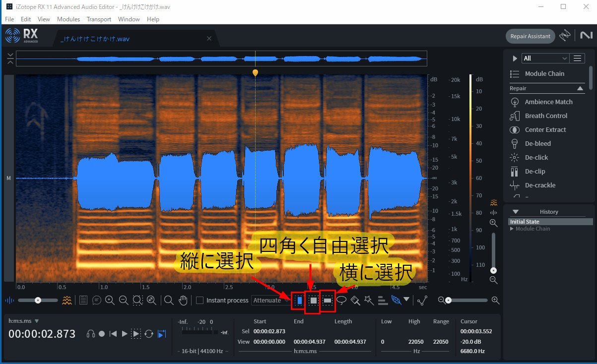The height and width of the screenshot is (364, 597).
Task: Open the module filter dropdown showing All
Action: 544,58
